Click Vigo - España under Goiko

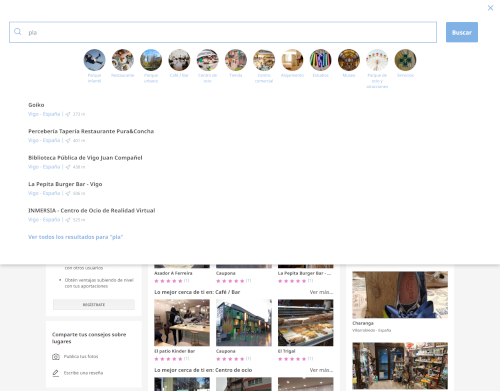point(44,114)
